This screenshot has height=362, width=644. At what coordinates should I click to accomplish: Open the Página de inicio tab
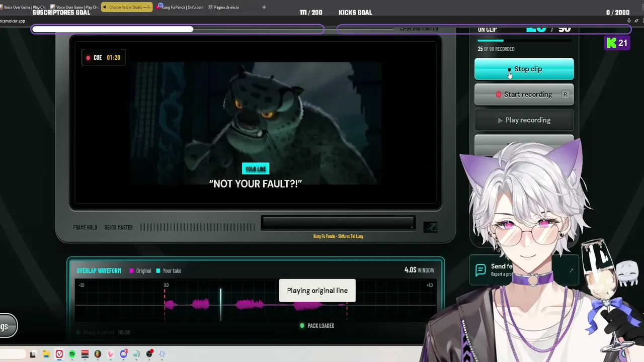pyautogui.click(x=224, y=7)
